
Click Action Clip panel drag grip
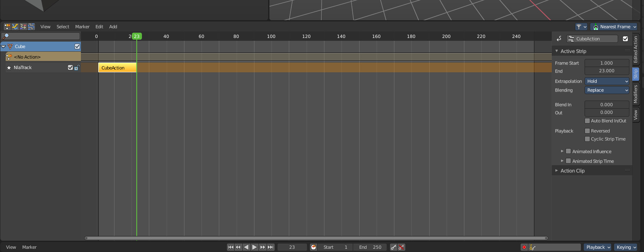(x=627, y=170)
